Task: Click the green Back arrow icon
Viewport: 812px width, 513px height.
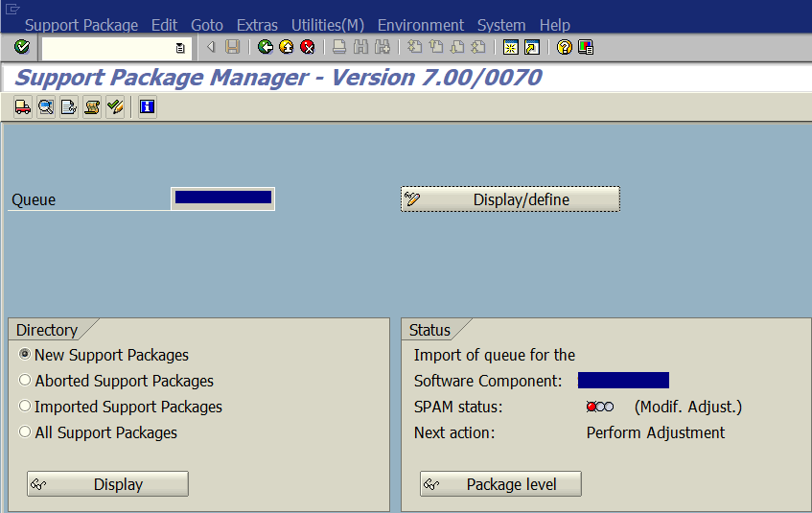Action: (266, 47)
